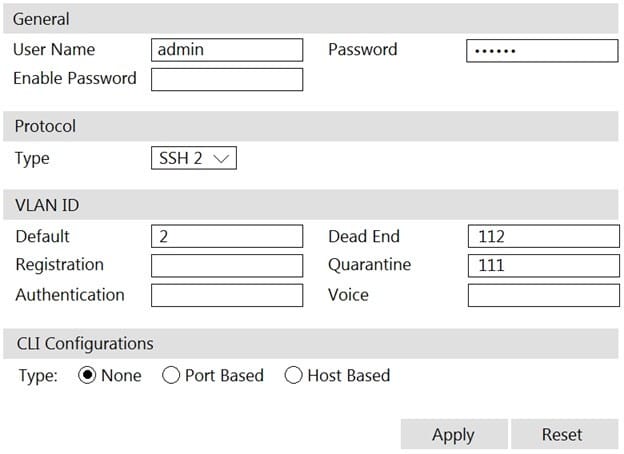Screen dimensions: 624x454
Task: Click the CLI Configurations section header
Action: coord(310,343)
